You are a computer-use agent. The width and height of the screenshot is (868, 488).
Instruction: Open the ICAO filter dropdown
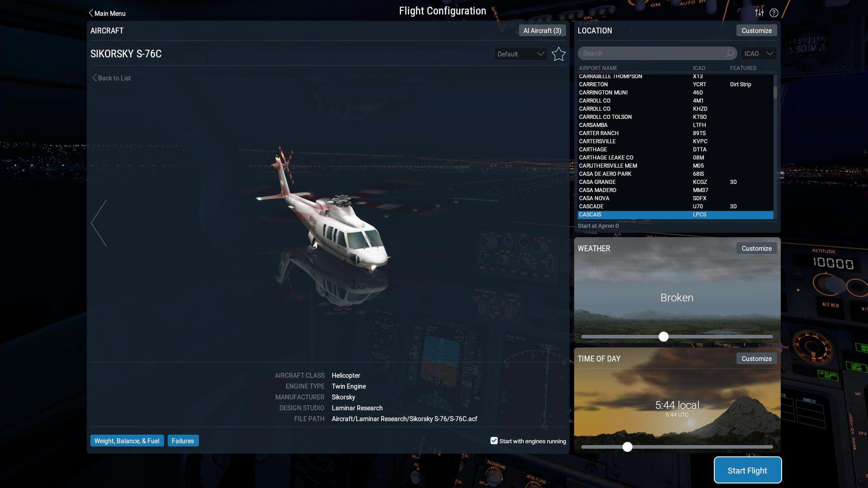759,53
